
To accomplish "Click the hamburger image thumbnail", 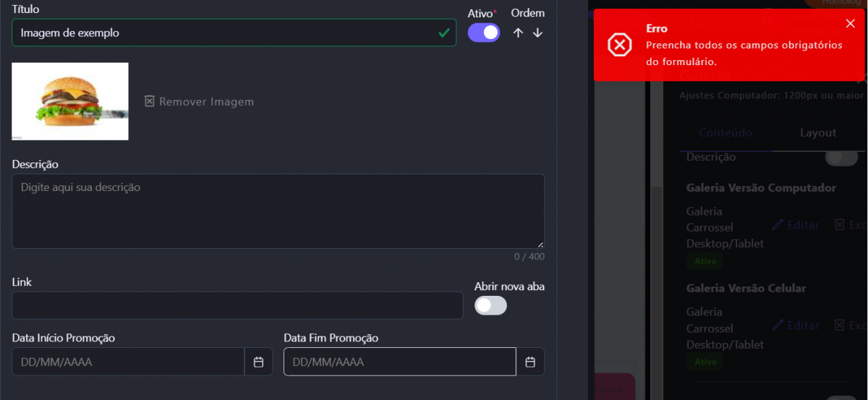I will [x=70, y=101].
